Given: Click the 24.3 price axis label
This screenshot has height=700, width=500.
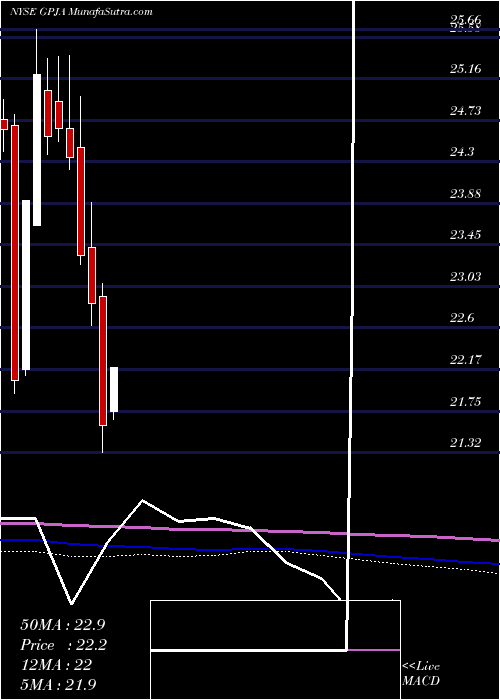Looking at the screenshot, I should (x=462, y=152).
